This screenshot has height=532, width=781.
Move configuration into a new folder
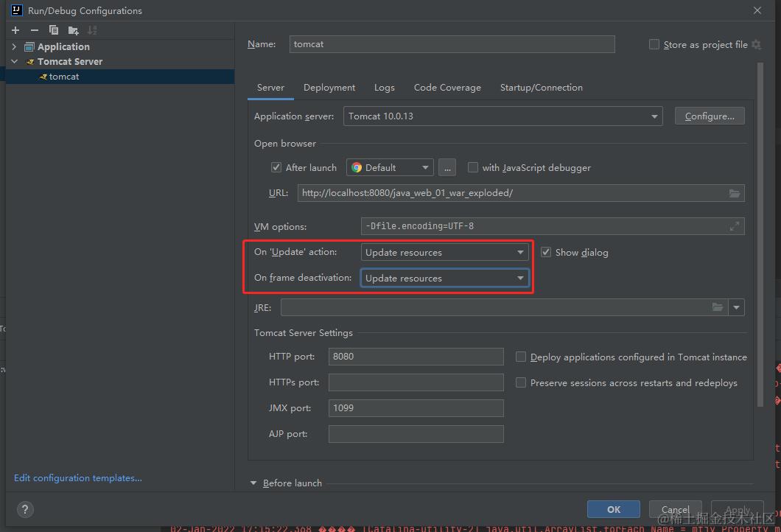pyautogui.click(x=73, y=30)
